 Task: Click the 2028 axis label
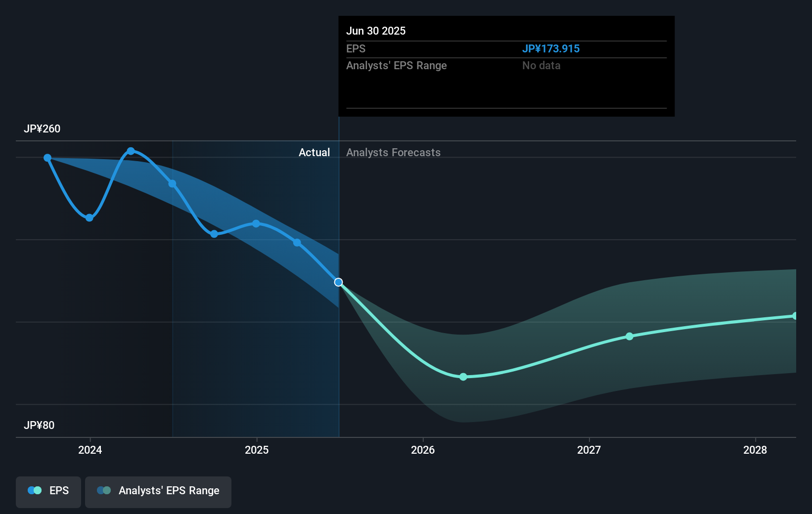(x=756, y=450)
